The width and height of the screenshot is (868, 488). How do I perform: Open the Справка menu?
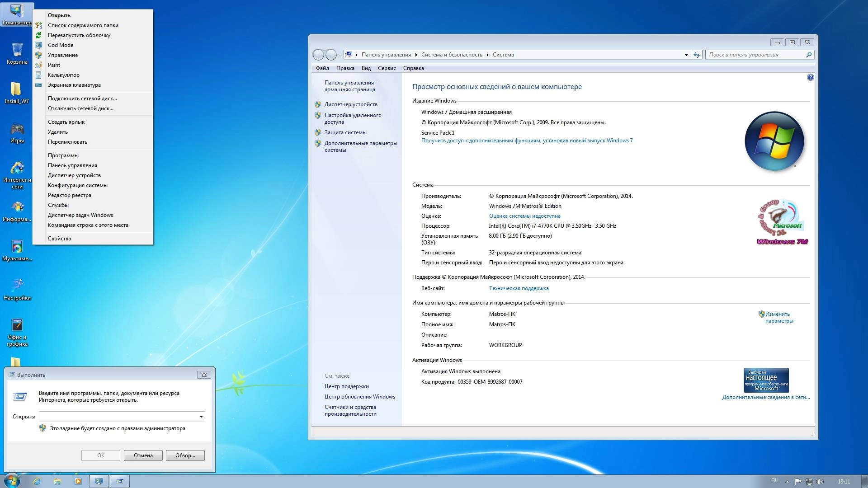pos(413,68)
